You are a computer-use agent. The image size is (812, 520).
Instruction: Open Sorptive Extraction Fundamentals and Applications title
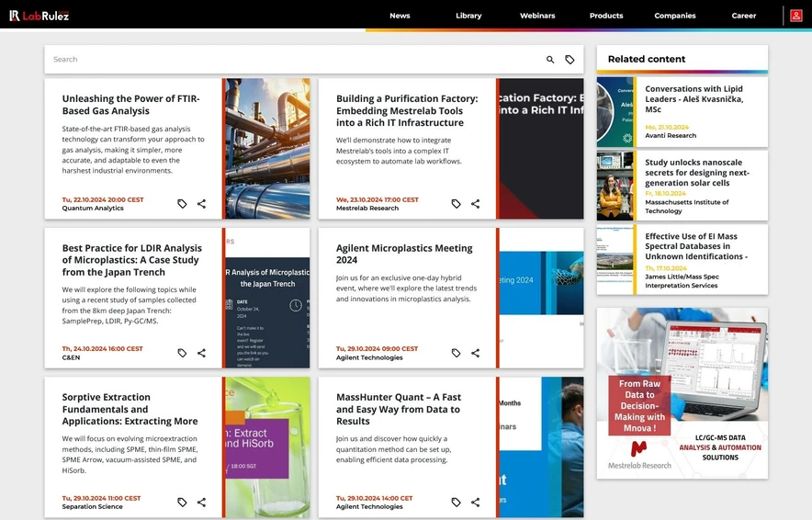pyautogui.click(x=130, y=409)
